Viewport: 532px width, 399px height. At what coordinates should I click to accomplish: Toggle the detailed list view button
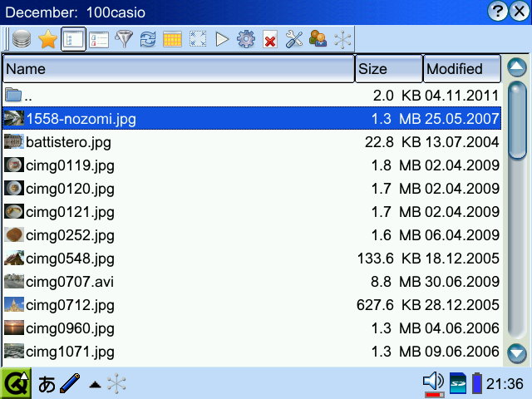(74, 39)
